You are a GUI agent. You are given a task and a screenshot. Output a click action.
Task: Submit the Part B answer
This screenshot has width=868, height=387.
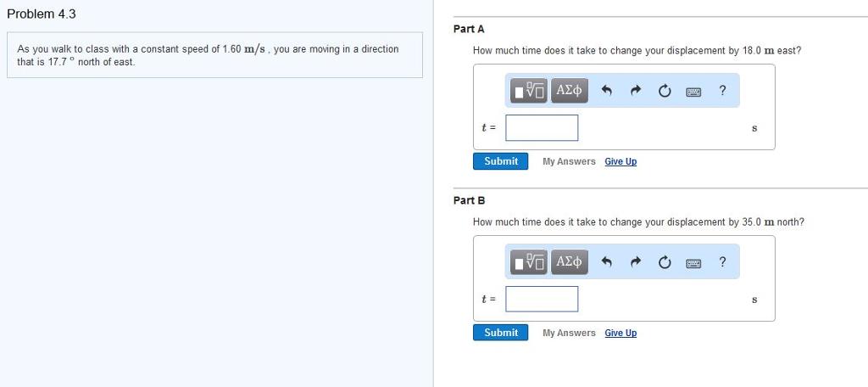(500, 333)
